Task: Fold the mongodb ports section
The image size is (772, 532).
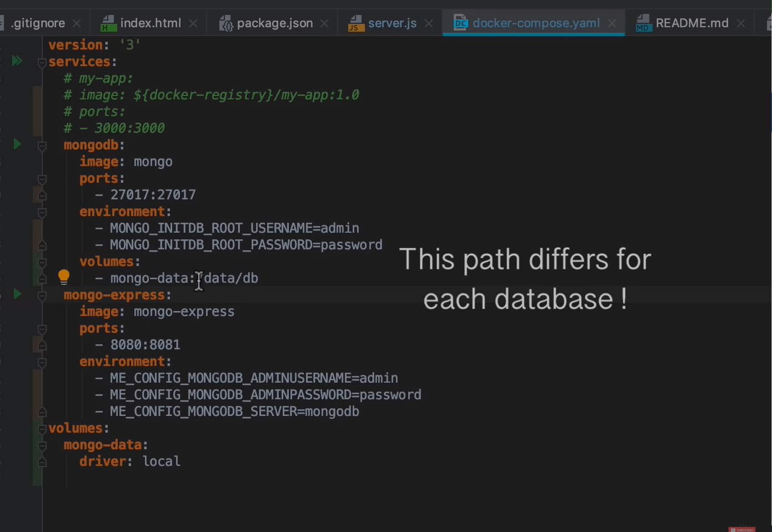Action: coord(42,179)
